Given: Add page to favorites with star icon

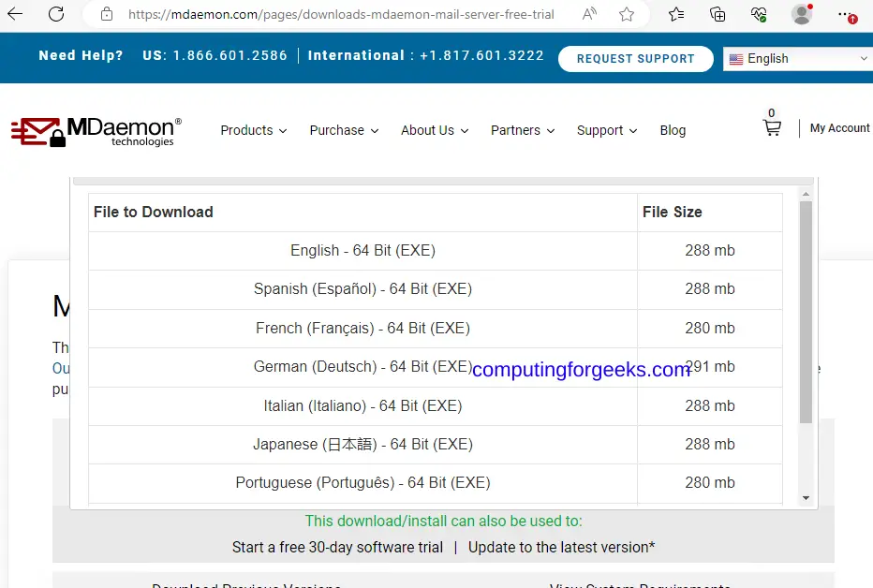Looking at the screenshot, I should [627, 14].
